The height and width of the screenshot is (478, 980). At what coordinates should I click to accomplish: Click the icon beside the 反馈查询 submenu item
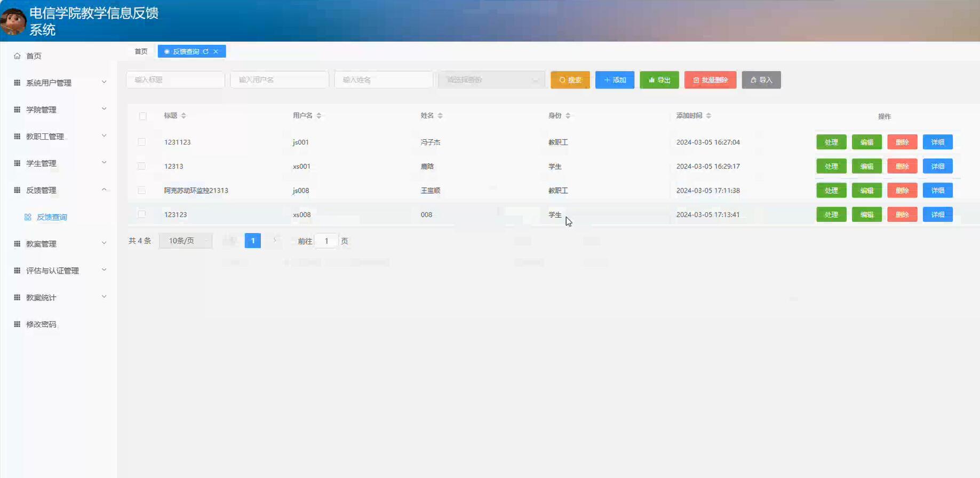pos(28,217)
